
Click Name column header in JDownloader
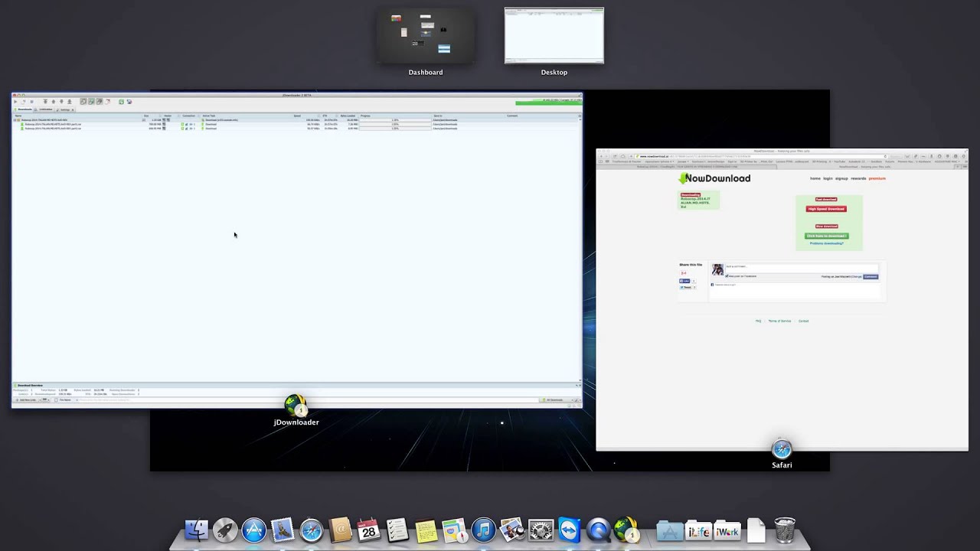pyautogui.click(x=77, y=116)
